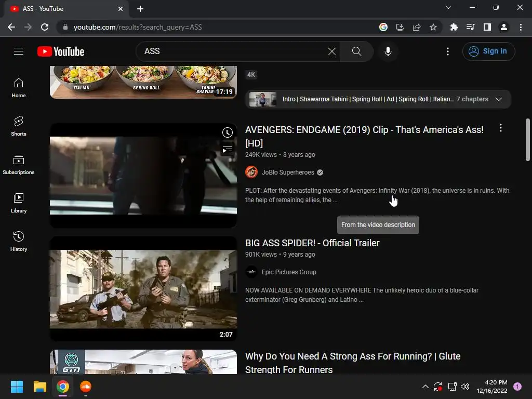
Task: Open media control icon in Chrome
Action: (470, 27)
